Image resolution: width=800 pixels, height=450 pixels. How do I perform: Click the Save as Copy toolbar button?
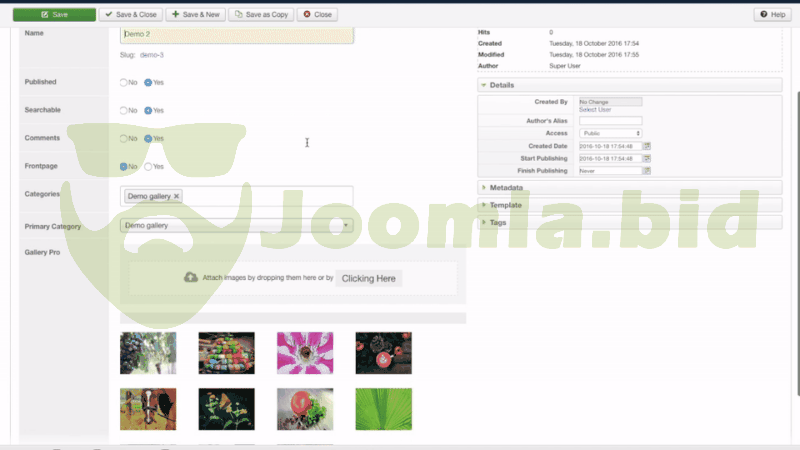click(260, 15)
